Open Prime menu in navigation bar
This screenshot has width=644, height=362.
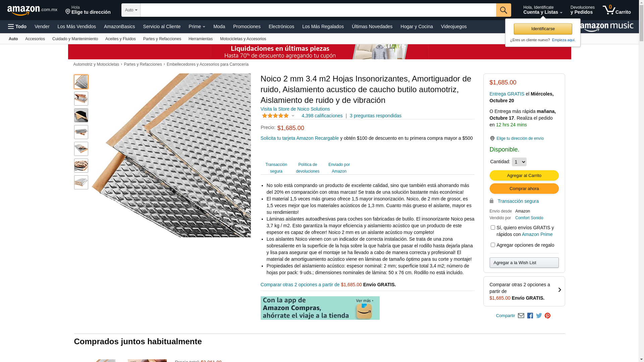coord(197,26)
